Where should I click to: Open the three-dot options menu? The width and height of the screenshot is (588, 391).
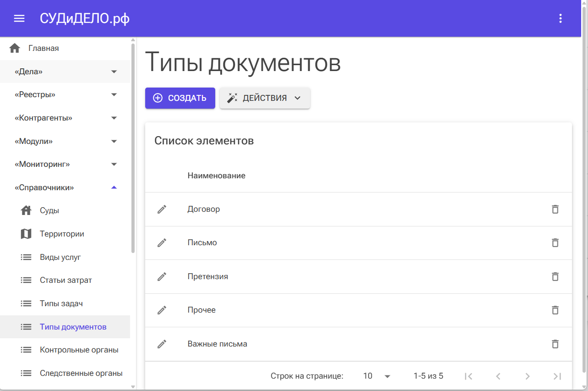[x=560, y=18]
